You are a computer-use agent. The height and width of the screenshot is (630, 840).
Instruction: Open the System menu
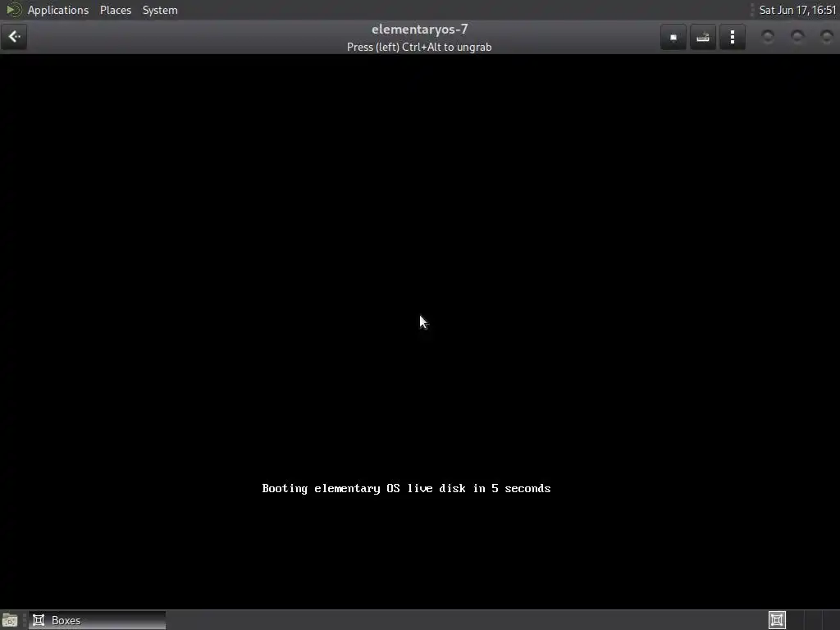click(160, 10)
